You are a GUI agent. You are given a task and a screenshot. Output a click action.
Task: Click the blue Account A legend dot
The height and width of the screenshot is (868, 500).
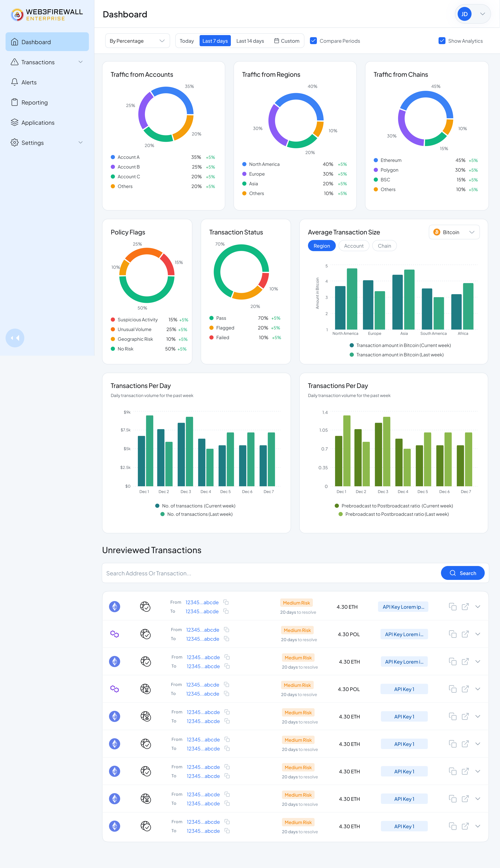point(113,157)
